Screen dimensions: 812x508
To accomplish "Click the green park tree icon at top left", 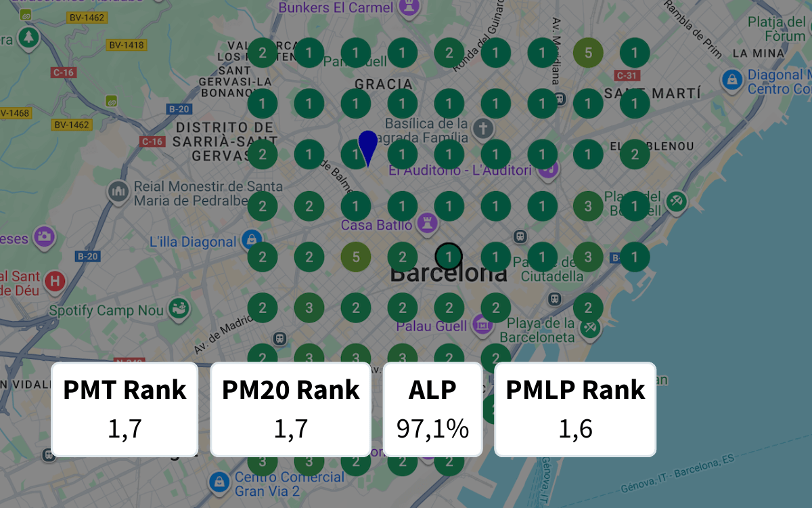I will point(28,38).
